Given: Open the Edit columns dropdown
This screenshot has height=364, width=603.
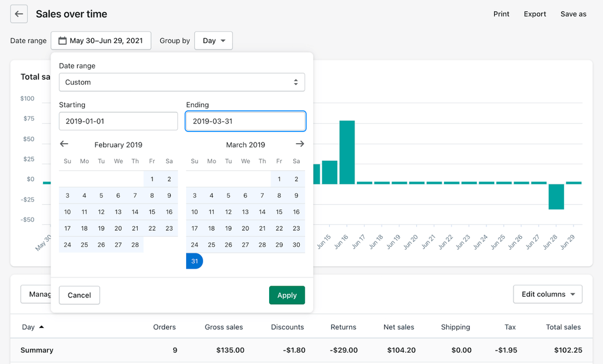Looking at the screenshot, I should coord(548,294).
